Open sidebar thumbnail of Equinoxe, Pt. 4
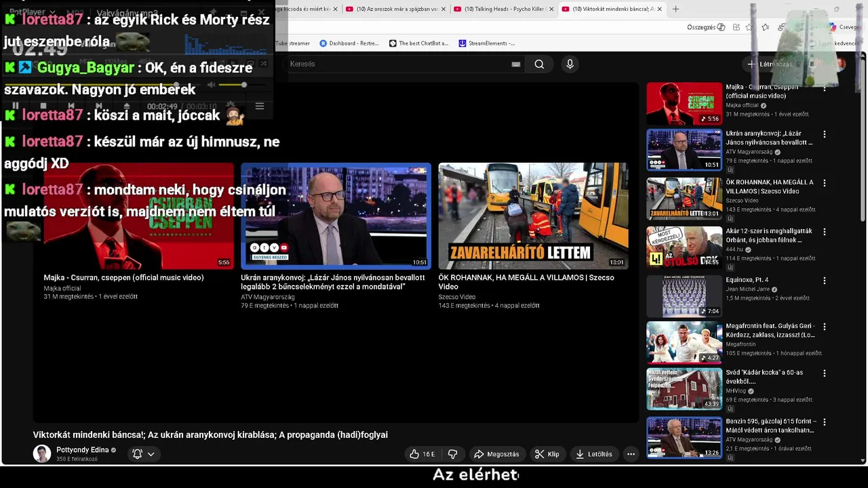Screen dimensions: 868x488 pos(684,296)
